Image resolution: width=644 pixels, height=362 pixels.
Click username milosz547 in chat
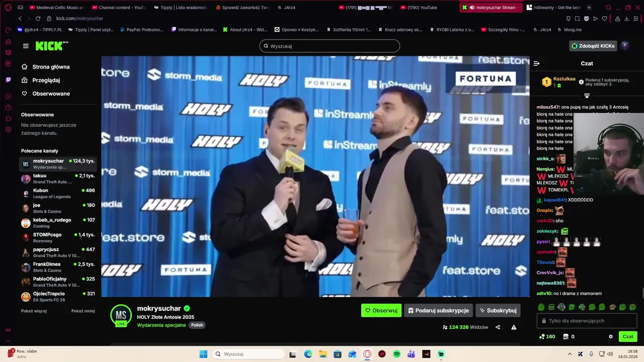pyautogui.click(x=548, y=107)
